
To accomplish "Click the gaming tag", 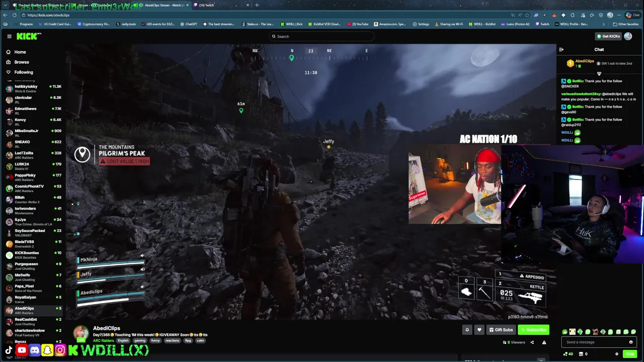I will (x=140, y=340).
